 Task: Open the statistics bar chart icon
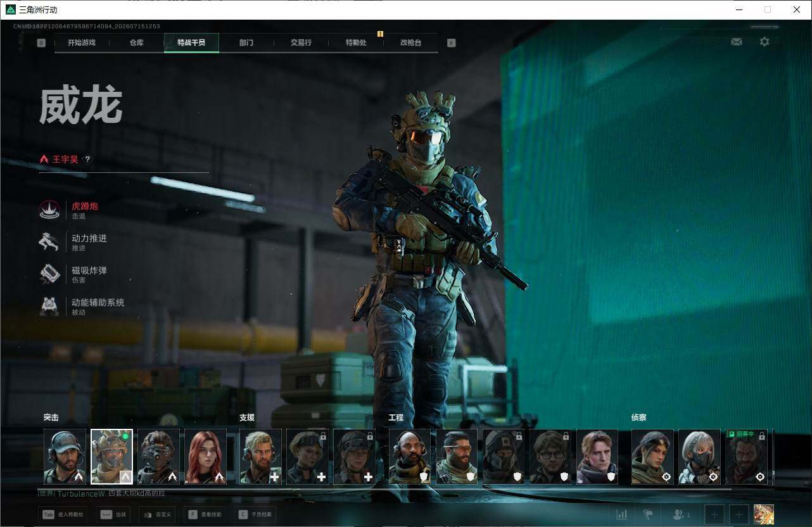tap(622, 515)
